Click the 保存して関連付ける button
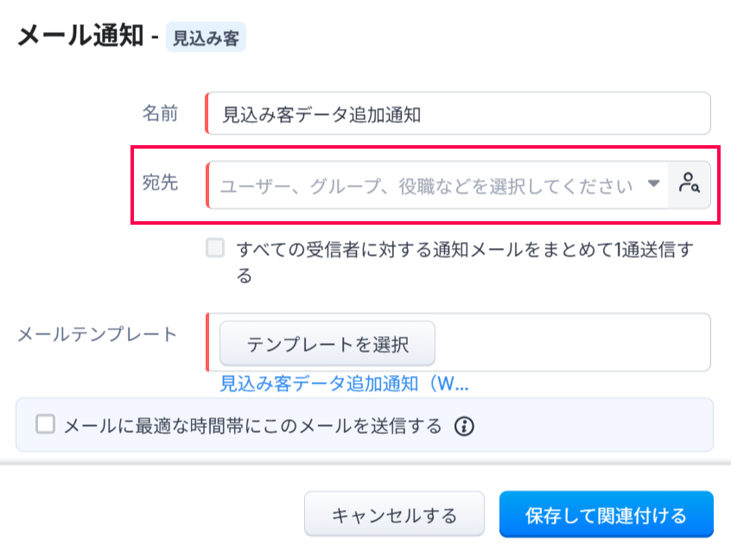This screenshot has width=731, height=560. click(606, 516)
